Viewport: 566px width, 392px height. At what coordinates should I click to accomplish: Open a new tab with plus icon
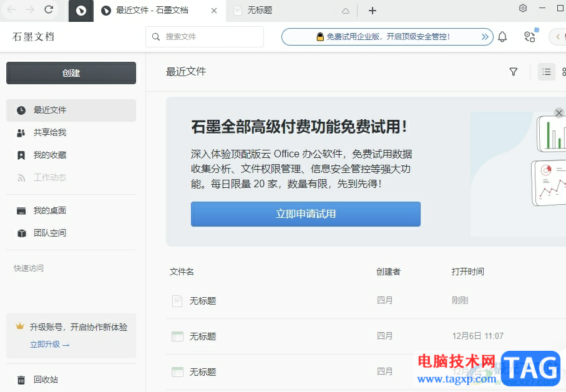[373, 11]
